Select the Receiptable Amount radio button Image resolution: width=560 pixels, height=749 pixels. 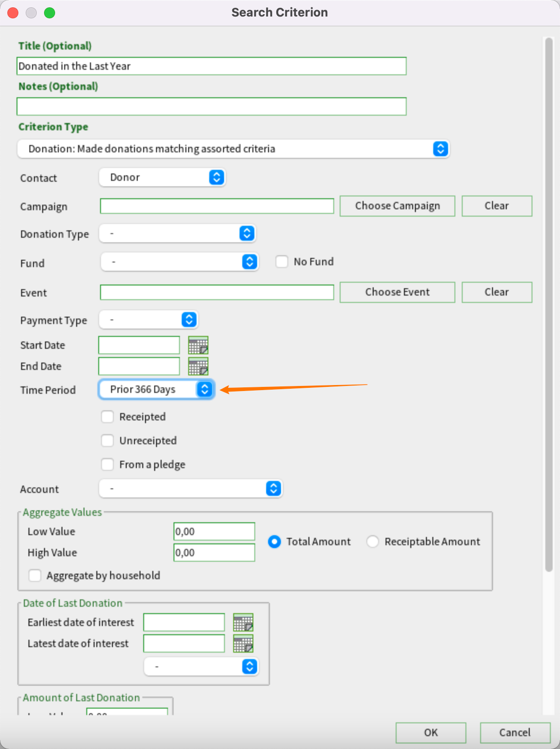(373, 542)
